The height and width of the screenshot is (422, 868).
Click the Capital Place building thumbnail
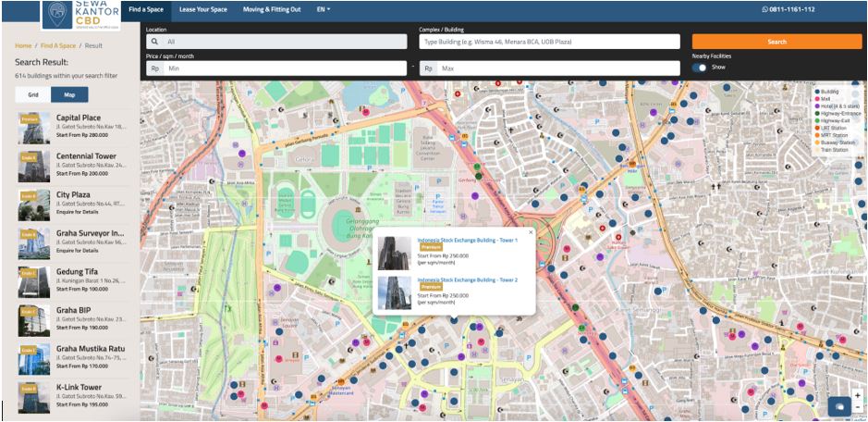(x=32, y=128)
